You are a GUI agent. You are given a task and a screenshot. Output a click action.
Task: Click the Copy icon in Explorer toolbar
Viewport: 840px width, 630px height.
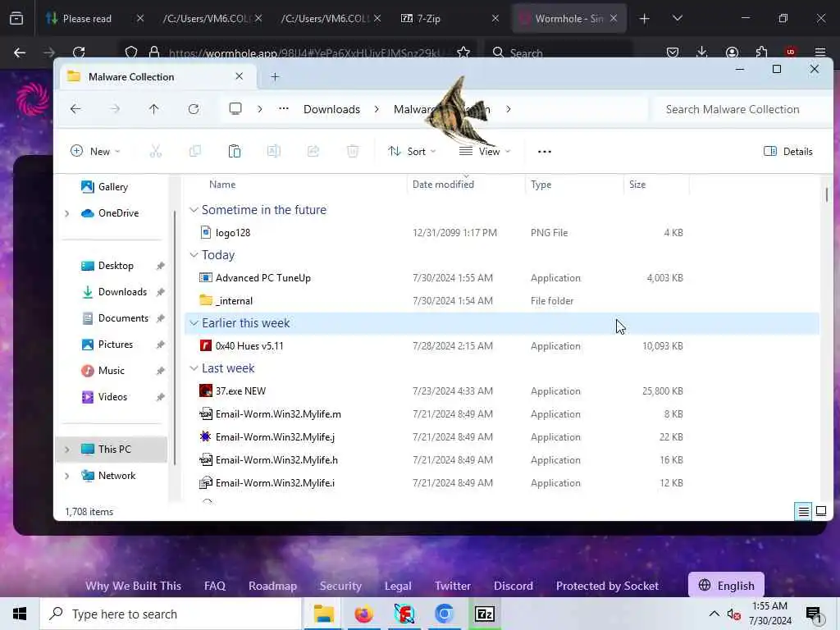coord(195,152)
